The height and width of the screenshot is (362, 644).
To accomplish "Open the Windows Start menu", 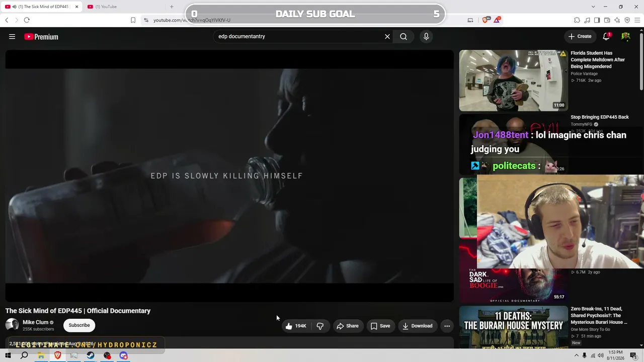I will (8, 355).
